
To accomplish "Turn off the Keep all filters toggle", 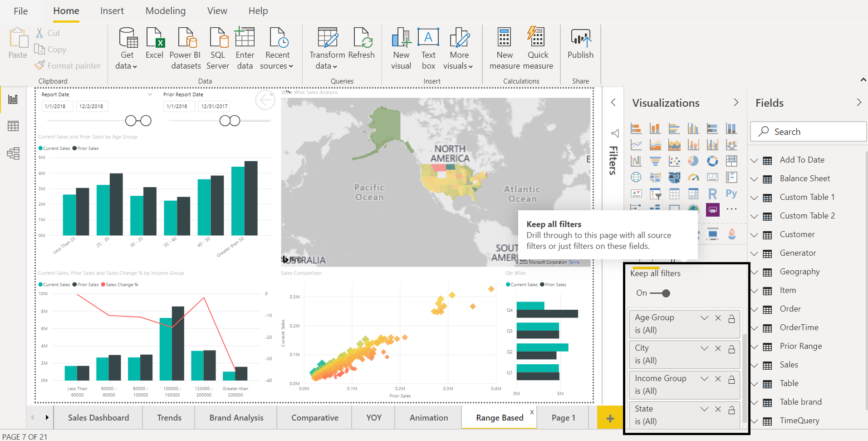I will [x=661, y=293].
